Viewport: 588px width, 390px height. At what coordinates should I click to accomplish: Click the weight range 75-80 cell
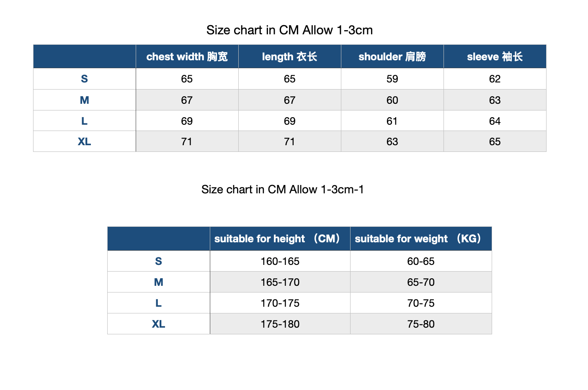tap(421, 324)
